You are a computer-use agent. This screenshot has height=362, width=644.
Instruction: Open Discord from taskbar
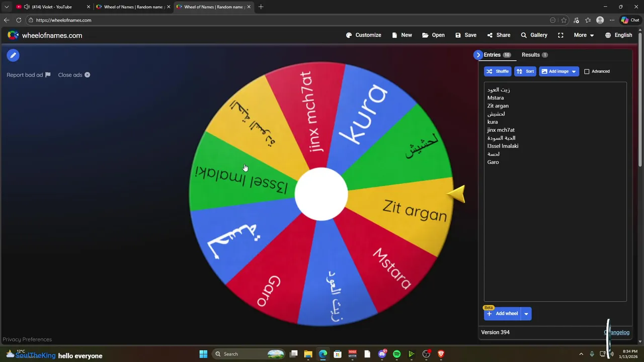coord(382,354)
